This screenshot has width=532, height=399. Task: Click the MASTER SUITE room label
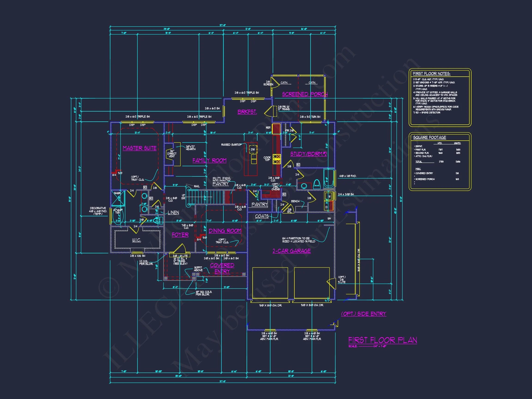139,148
